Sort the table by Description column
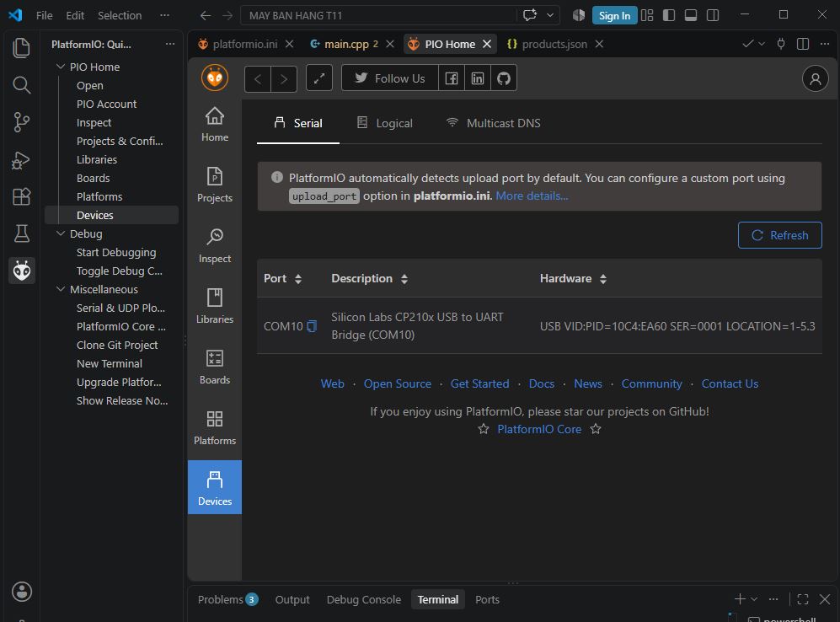 click(x=404, y=279)
